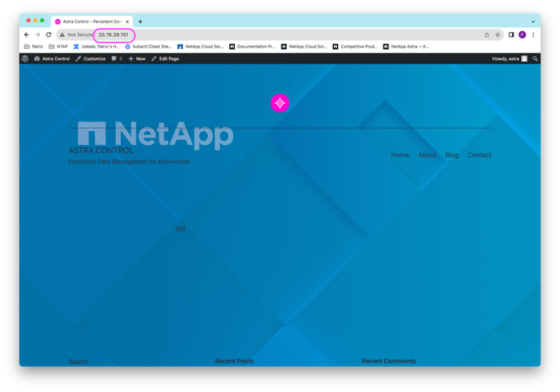The width and height of the screenshot is (560, 392).
Task: Open the Patric bookmarks folder
Action: pos(34,47)
